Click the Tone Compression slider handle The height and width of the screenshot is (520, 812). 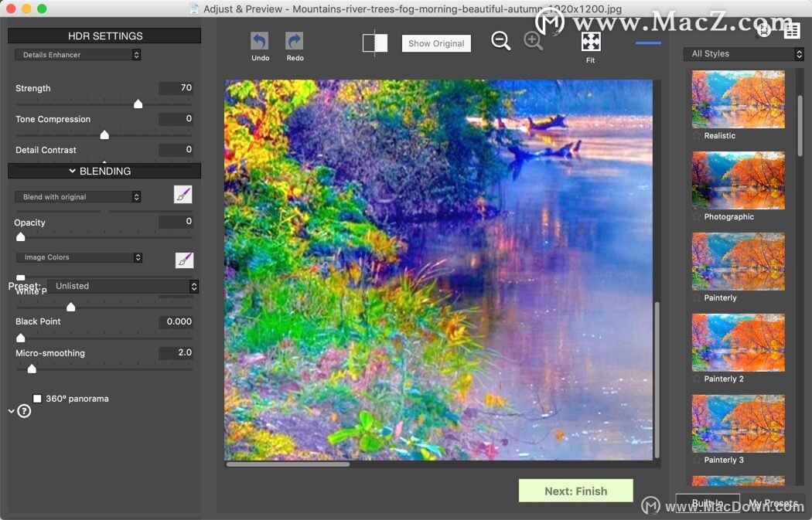(x=104, y=135)
